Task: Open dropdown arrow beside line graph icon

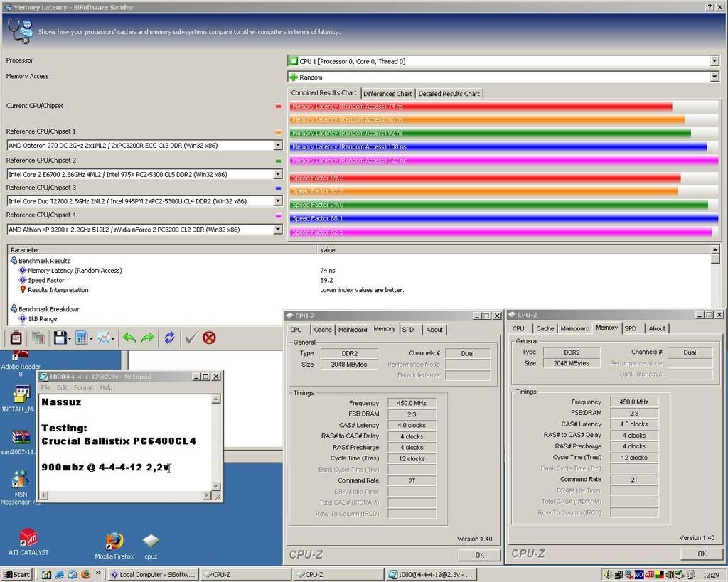Action: point(113,339)
